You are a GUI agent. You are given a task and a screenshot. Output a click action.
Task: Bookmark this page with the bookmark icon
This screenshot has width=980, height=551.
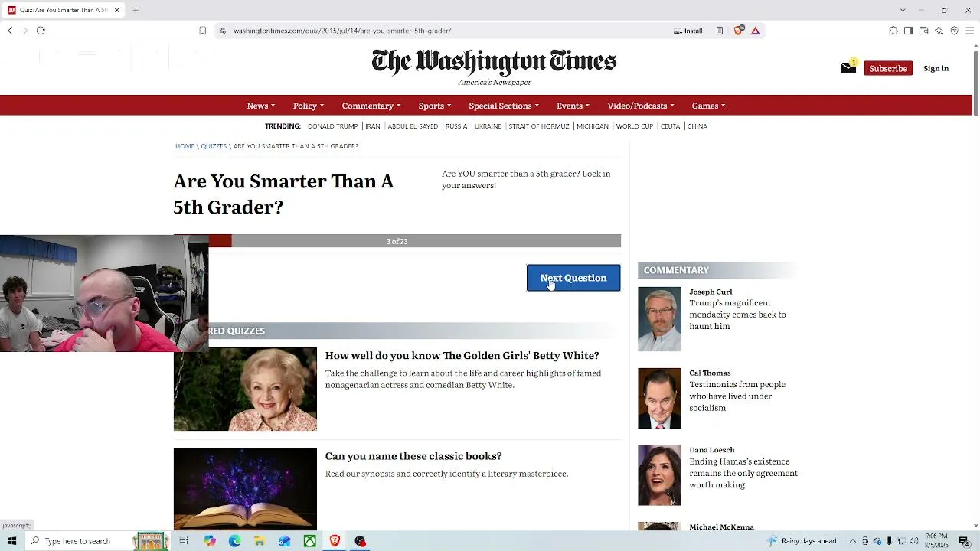tap(202, 31)
